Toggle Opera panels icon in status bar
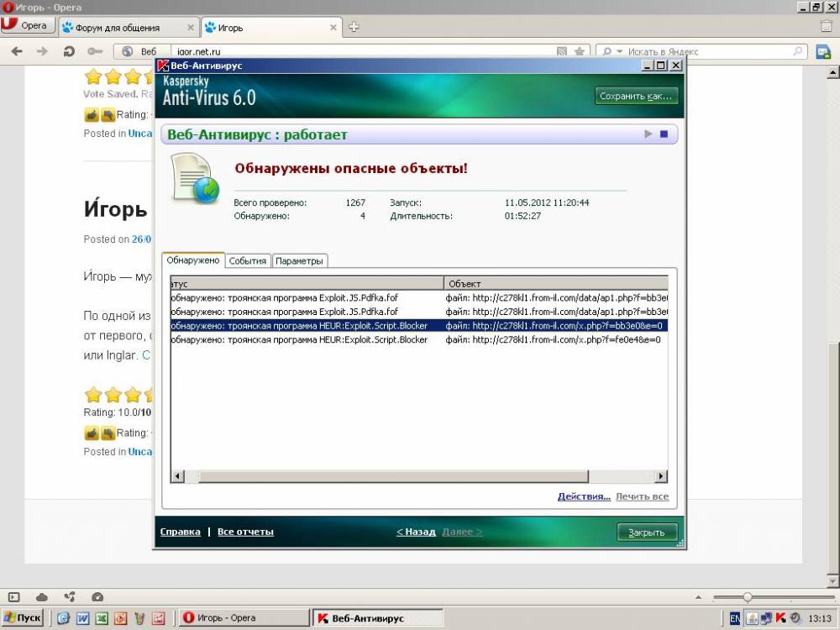 point(14,596)
